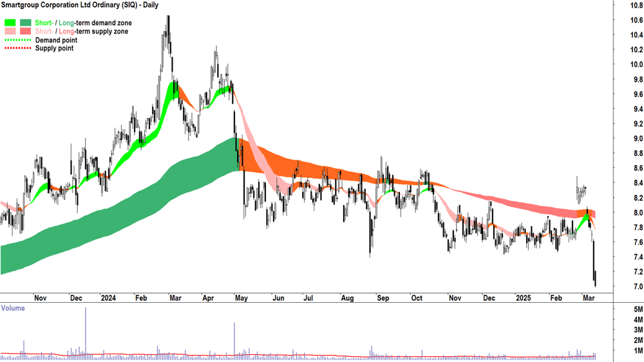Click the 8.0 price axis label
The image size is (644, 362).
[x=638, y=213]
